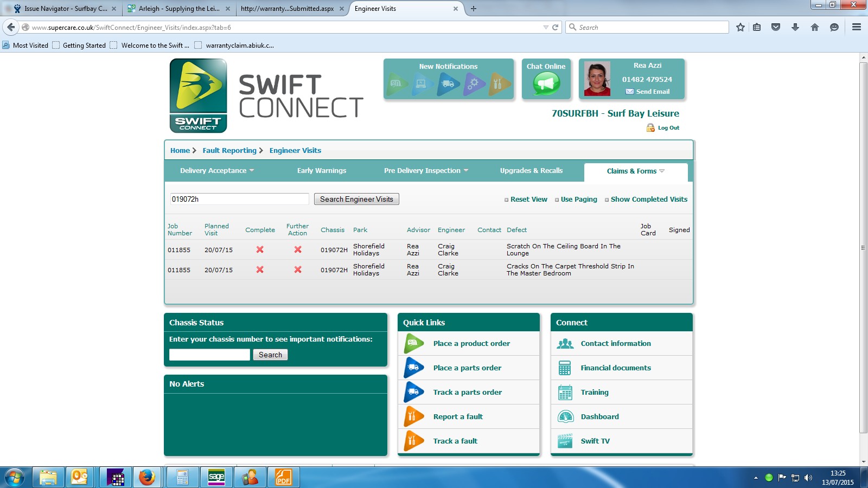Open the Upgrades & Recalls tab
Image resolution: width=868 pixels, height=488 pixels.
point(531,171)
